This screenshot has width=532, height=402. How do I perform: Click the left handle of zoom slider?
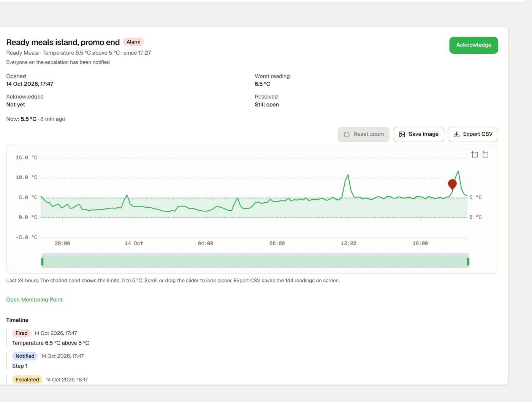[42, 261]
